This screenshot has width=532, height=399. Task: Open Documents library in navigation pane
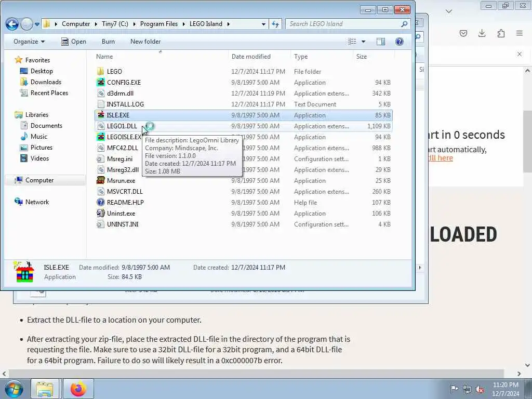46,126
